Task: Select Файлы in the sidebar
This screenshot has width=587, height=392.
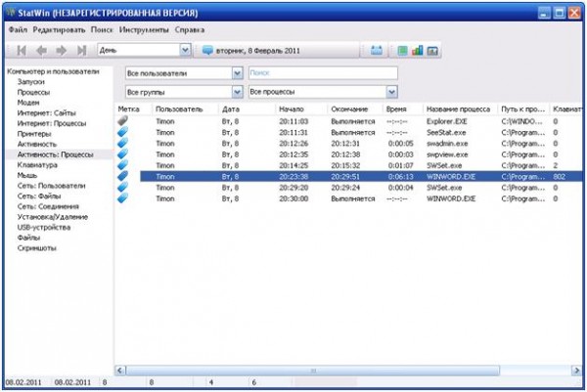Action: coord(28,238)
